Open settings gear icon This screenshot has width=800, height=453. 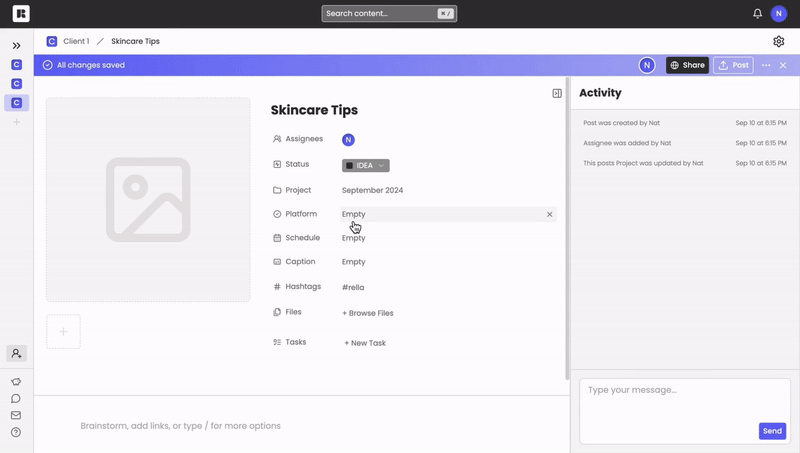click(779, 41)
